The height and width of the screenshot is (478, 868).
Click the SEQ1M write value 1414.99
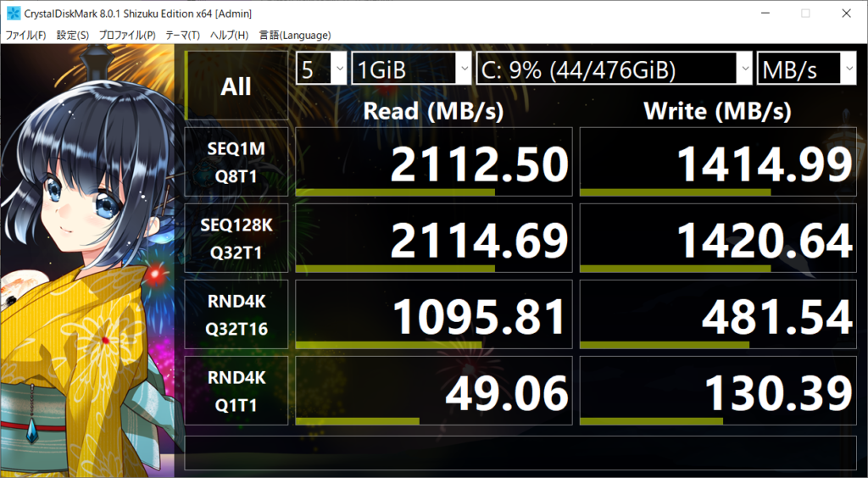pyautogui.click(x=718, y=162)
